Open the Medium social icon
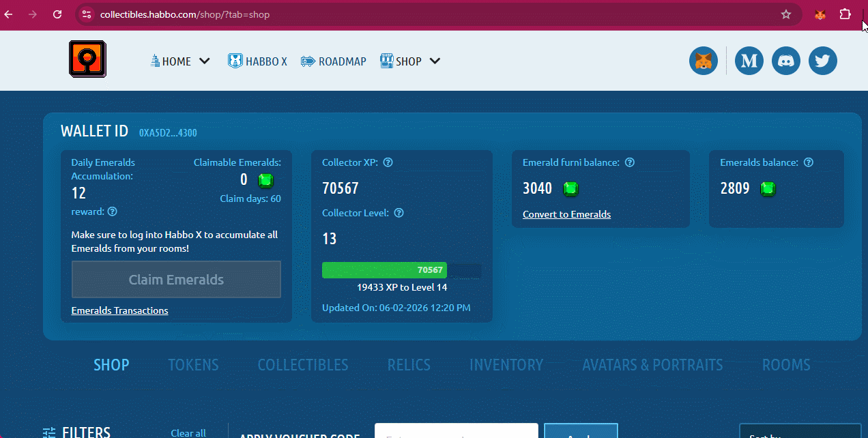This screenshot has height=438, width=868. pos(749,61)
